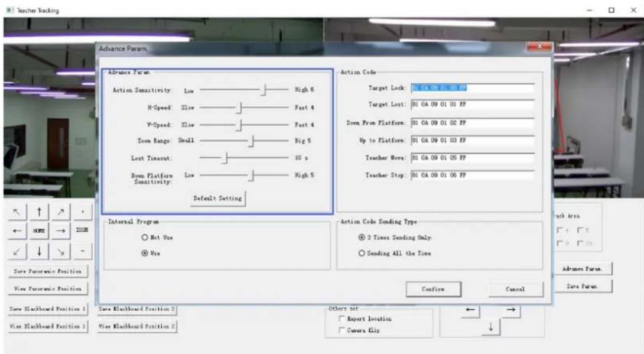This screenshot has height=354, width=644.
Task: Zoom in with the plus button above ZOOM
Action: [83, 212]
